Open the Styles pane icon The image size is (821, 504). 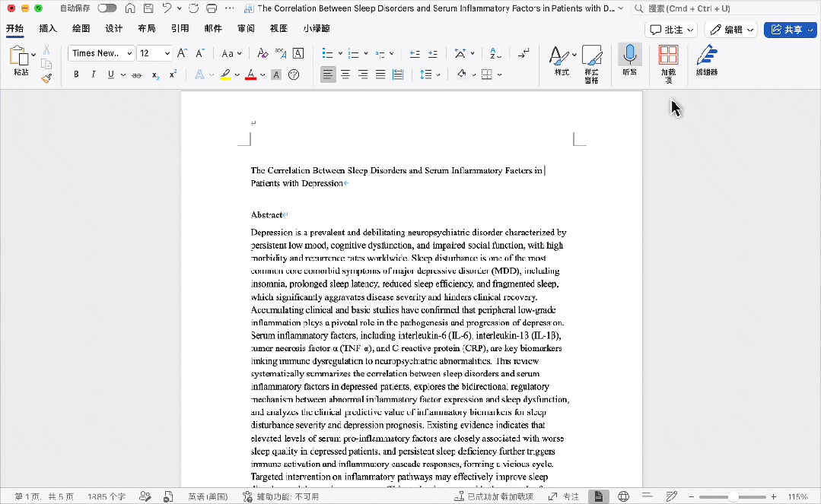pos(592,63)
